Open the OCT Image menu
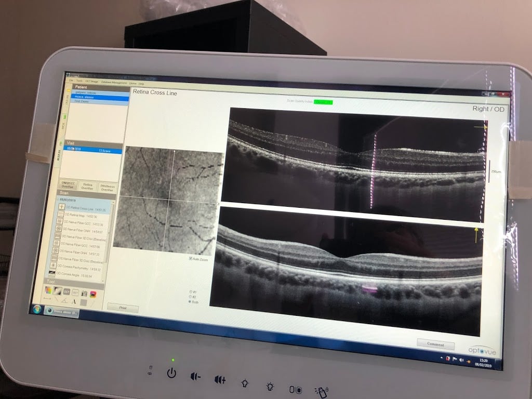532x399 pixels. 91,82
